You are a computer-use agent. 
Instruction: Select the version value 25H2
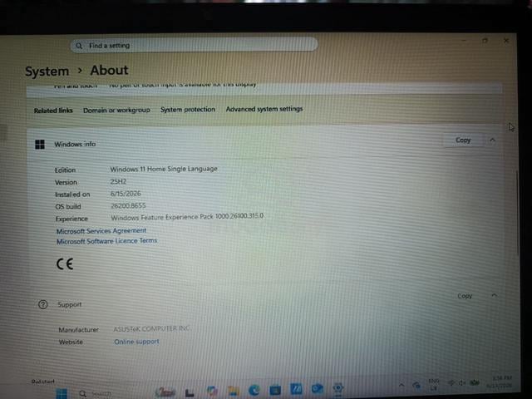(x=118, y=181)
